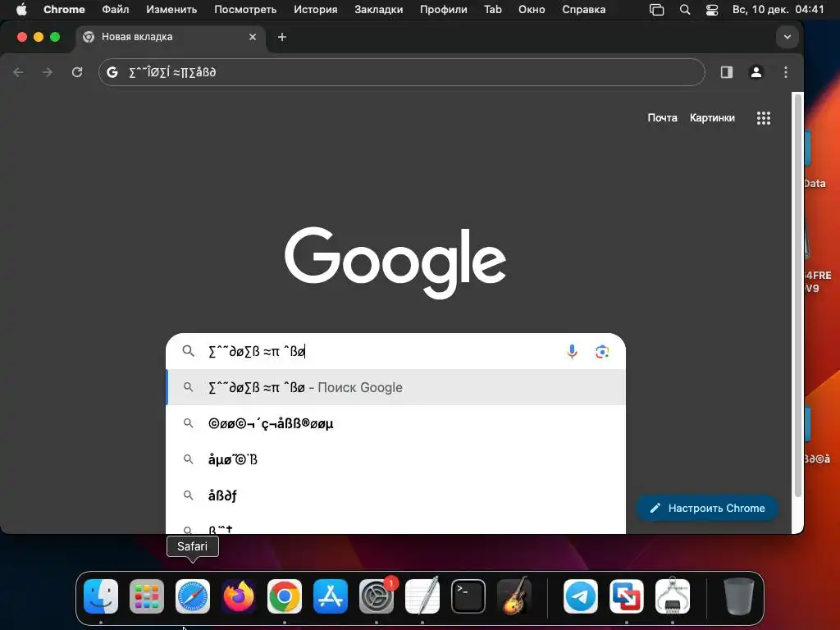Screen dimensions: 840x630
Task: Open the Изменить menu
Action: click(171, 10)
